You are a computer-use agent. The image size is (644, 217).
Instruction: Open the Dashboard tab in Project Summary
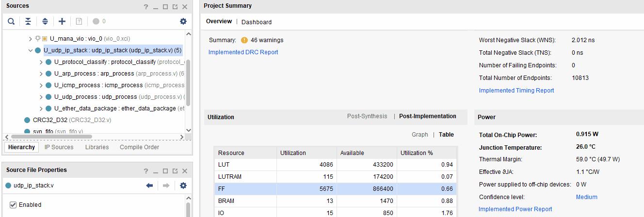click(x=256, y=22)
